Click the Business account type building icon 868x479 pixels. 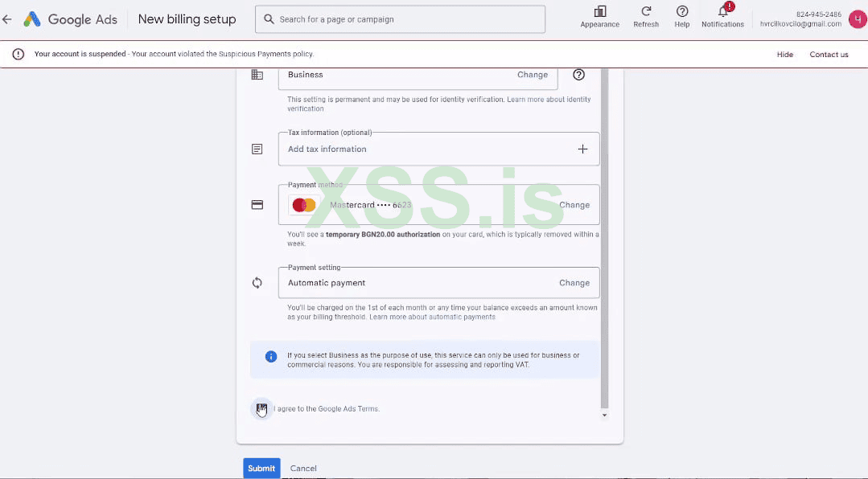[257, 75]
